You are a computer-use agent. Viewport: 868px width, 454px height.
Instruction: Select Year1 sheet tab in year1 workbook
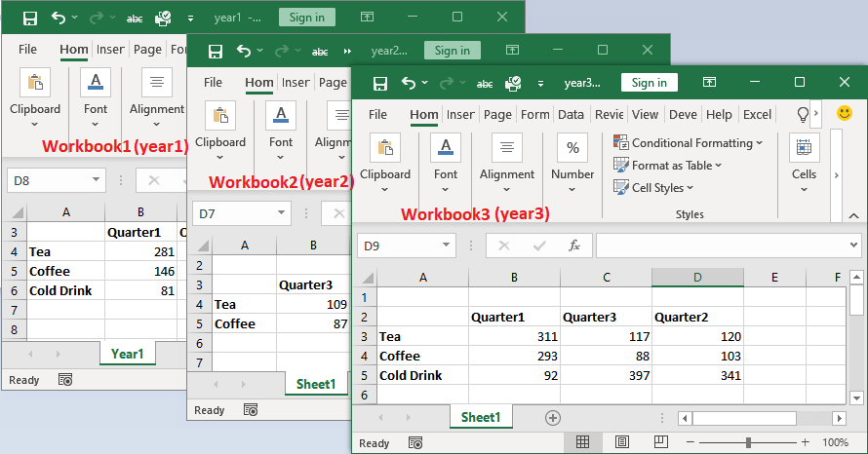click(128, 354)
